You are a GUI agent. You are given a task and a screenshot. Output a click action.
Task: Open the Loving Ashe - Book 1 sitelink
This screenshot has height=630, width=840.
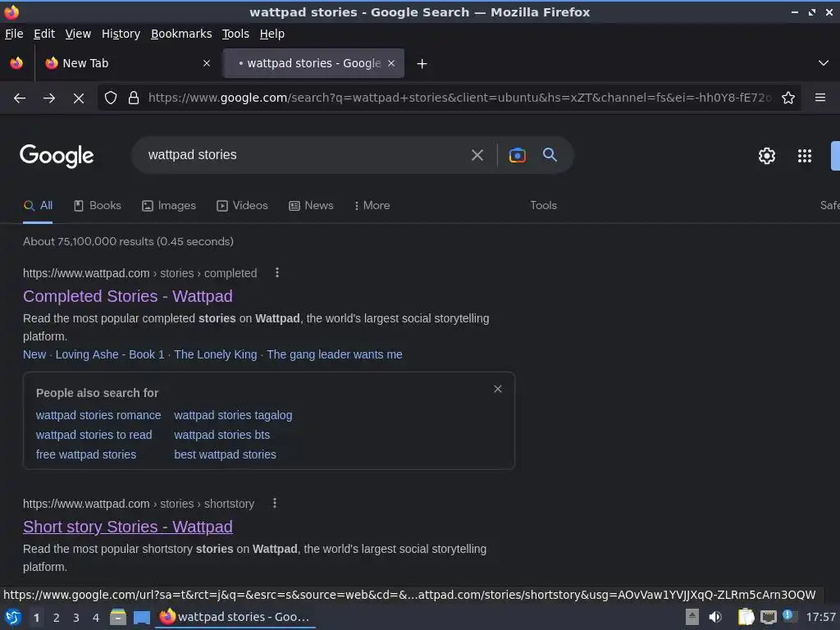[110, 354]
